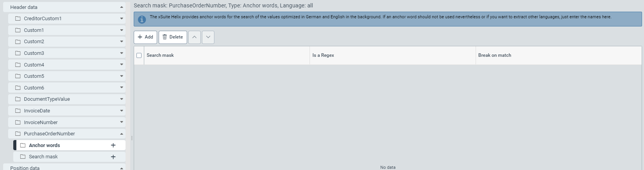Expand the Custom3 node arrow

pyautogui.click(x=122, y=53)
